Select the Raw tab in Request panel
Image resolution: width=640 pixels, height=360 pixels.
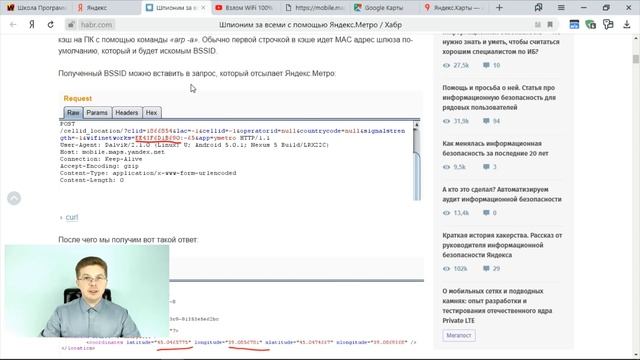point(73,113)
